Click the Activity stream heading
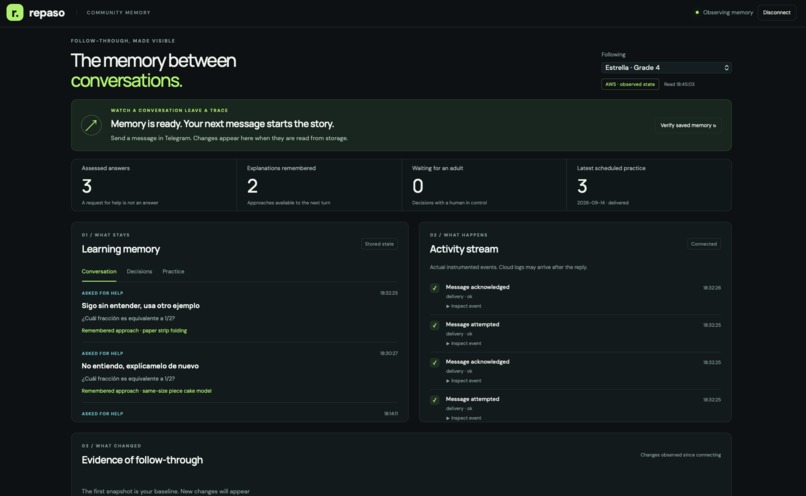Viewport: 806px width, 496px height. 464,249
